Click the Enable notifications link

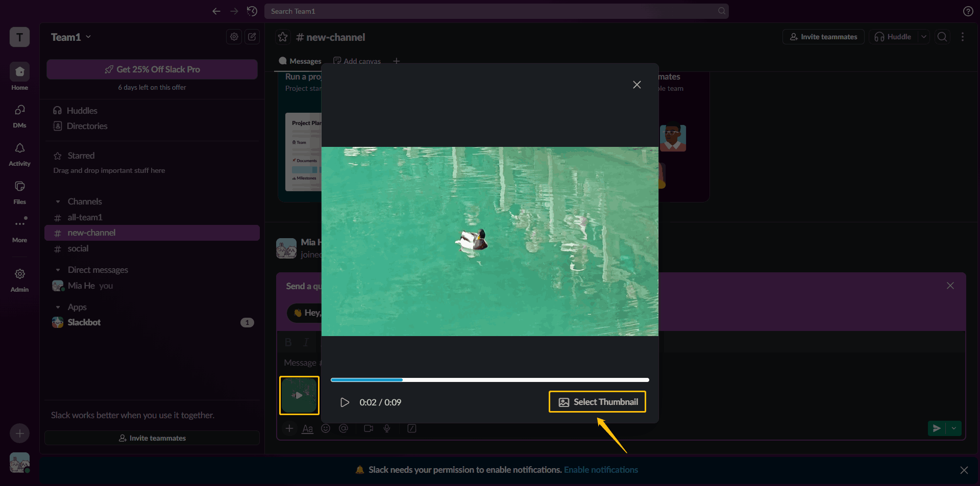click(601, 470)
